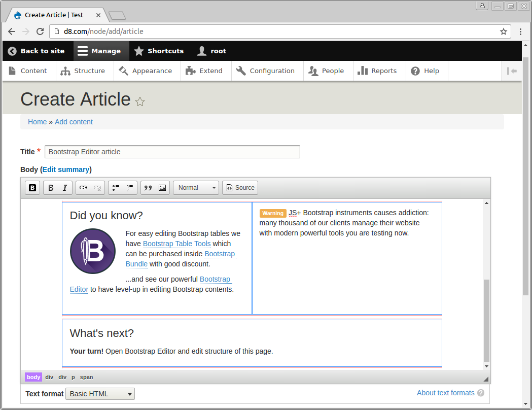Viewport: 532px width, 410px height.
Task: Open About text formats link
Action: pyautogui.click(x=445, y=393)
